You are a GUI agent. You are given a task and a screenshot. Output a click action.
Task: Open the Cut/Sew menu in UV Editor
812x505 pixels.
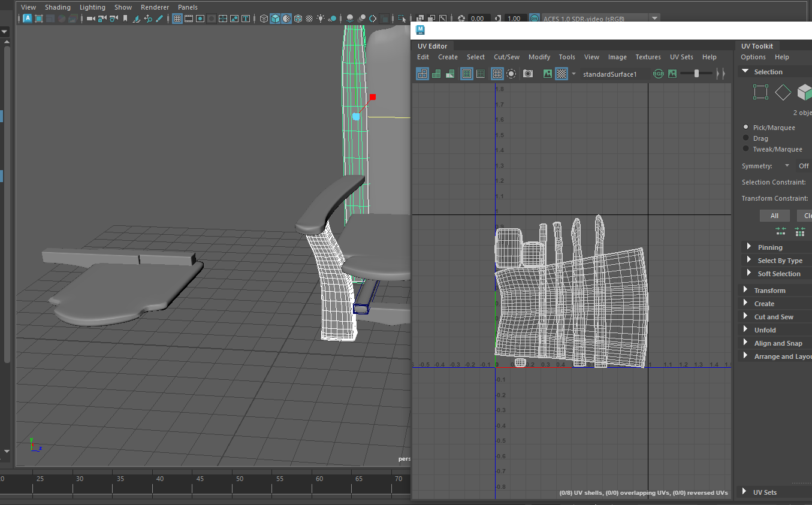coord(506,57)
